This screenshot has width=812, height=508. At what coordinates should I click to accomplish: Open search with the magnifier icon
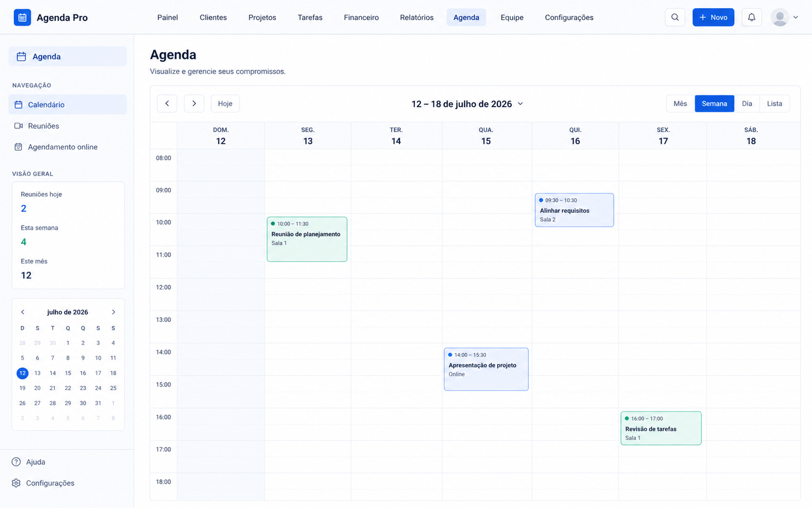click(x=675, y=17)
